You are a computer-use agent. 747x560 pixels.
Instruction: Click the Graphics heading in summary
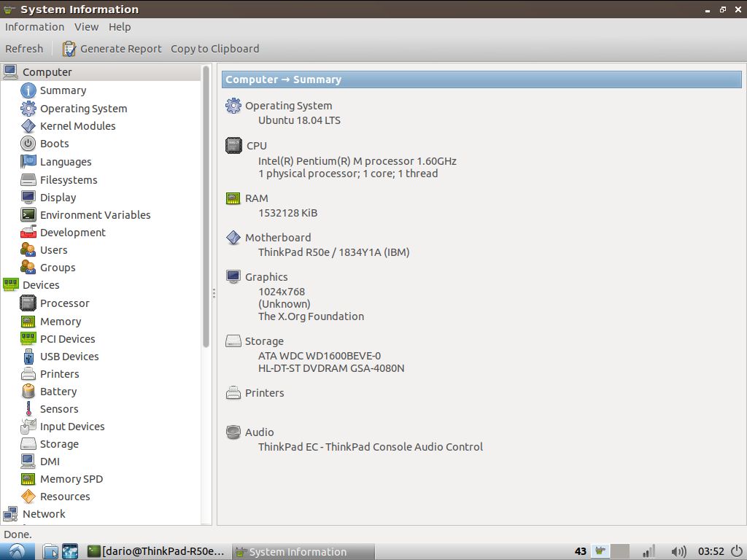click(266, 276)
